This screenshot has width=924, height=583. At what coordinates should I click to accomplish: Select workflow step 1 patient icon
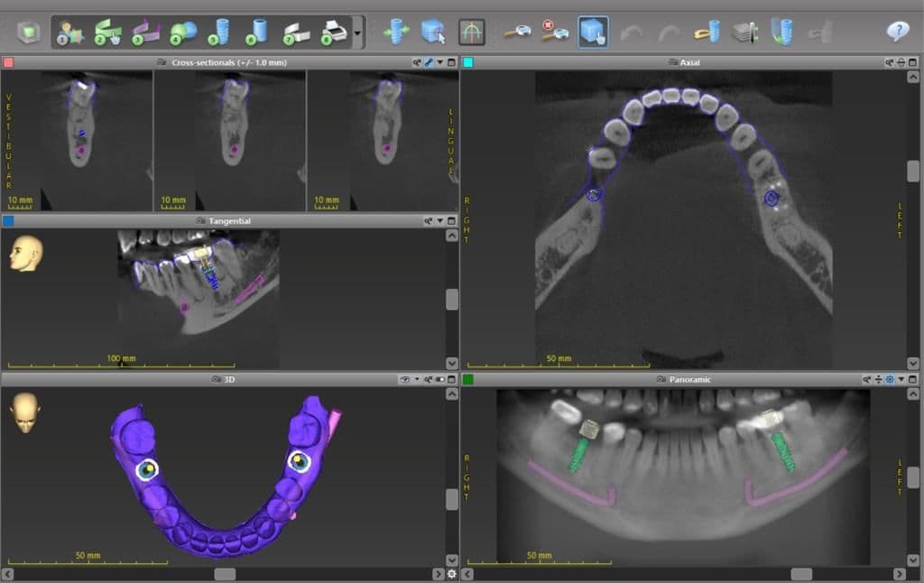point(69,33)
